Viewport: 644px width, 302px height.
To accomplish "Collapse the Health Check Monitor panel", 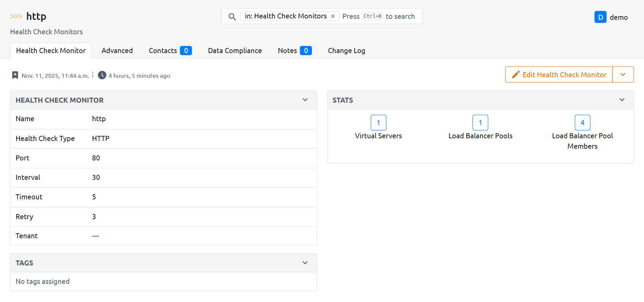I will (305, 100).
